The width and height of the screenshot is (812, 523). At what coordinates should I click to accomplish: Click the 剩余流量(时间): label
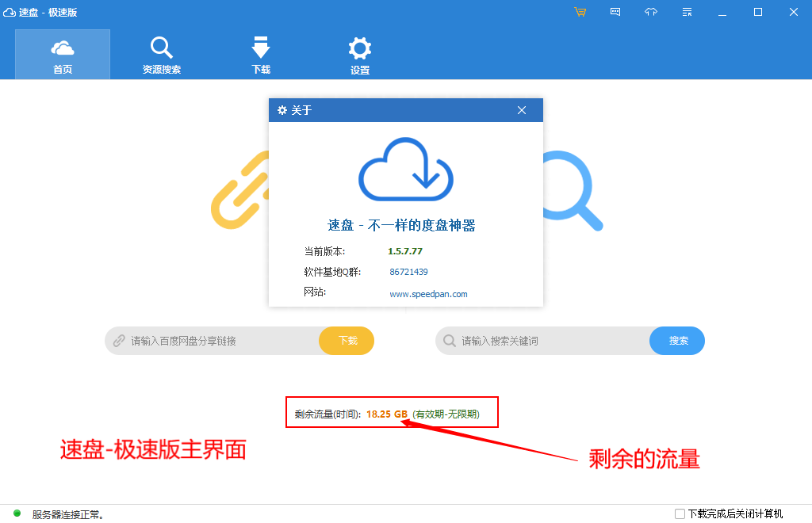327,414
